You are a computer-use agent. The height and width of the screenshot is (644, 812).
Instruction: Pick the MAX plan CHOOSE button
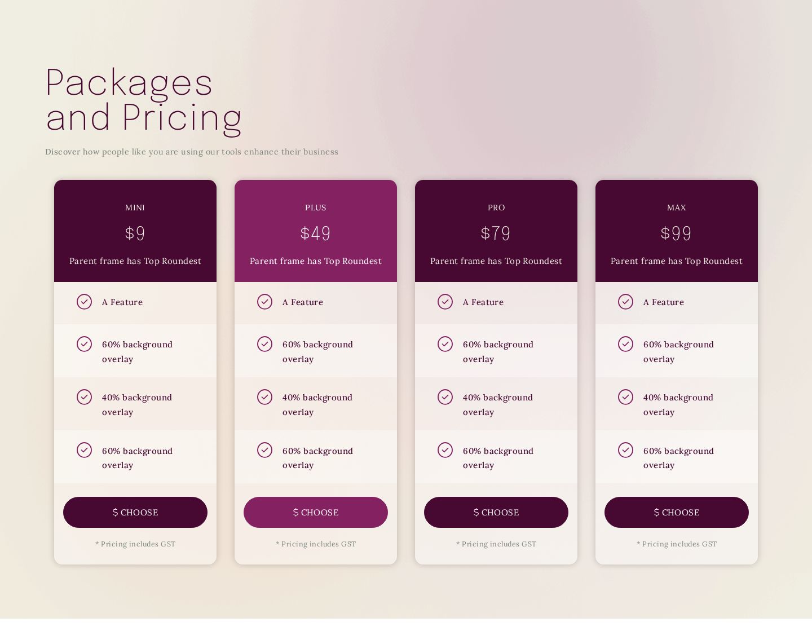pos(677,512)
